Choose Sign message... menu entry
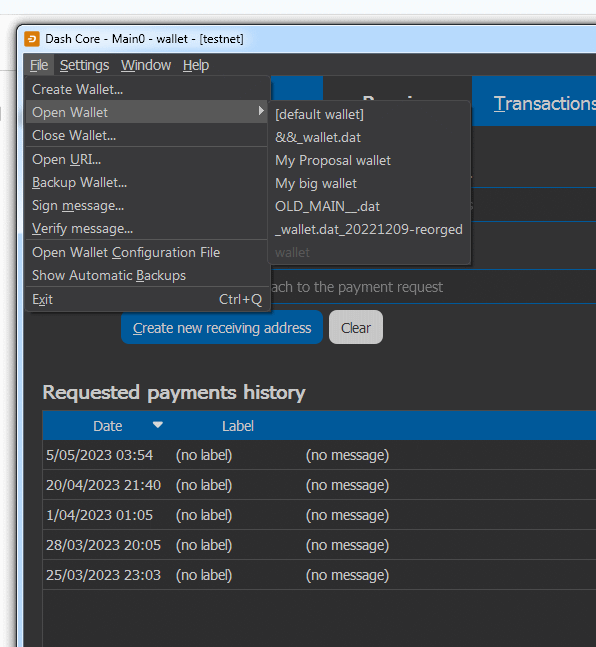The height and width of the screenshot is (647, 596). coord(147,205)
